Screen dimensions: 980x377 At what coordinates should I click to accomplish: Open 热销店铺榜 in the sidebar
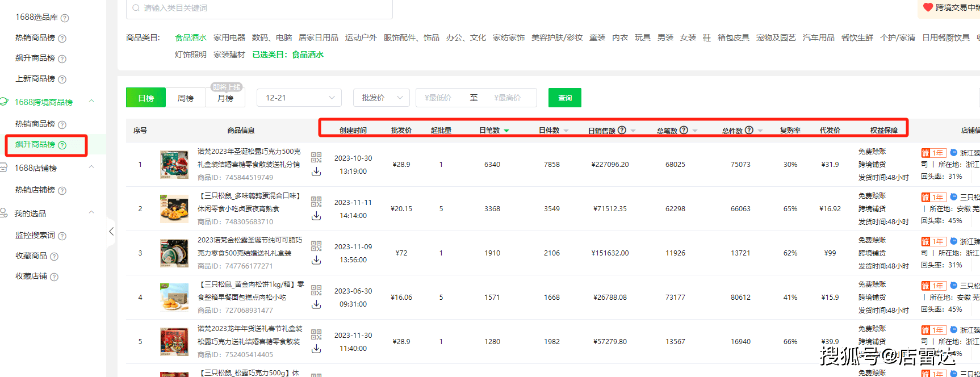coord(35,190)
